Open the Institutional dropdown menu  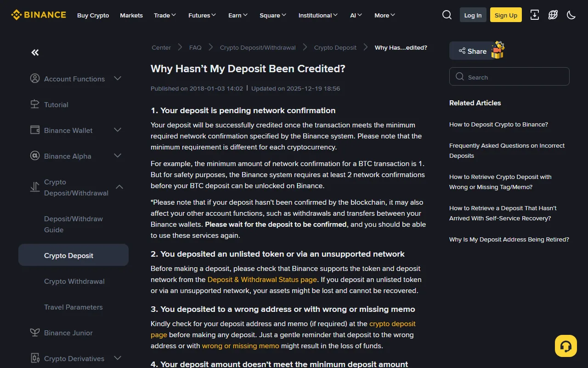[x=318, y=15]
